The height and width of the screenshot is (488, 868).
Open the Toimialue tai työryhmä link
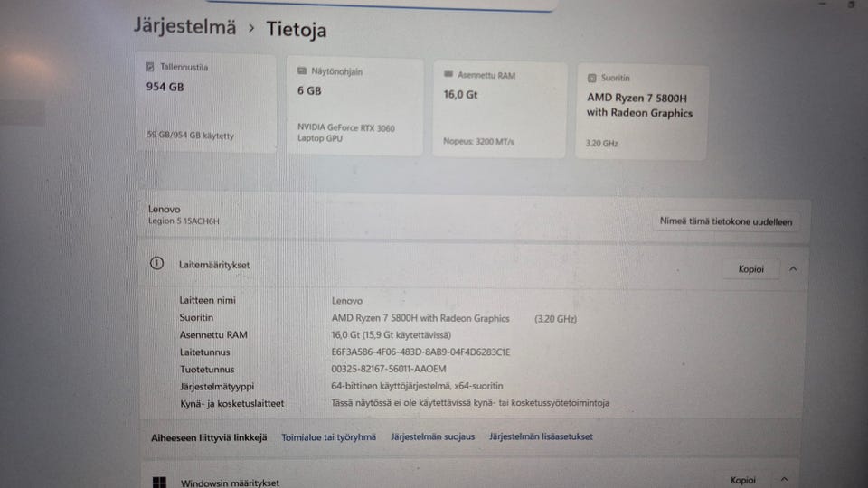coord(328,436)
